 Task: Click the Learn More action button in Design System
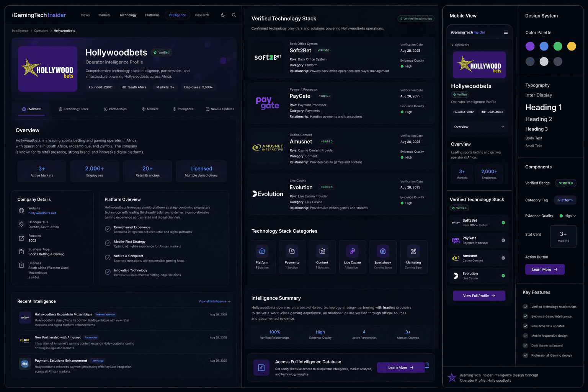point(545,269)
